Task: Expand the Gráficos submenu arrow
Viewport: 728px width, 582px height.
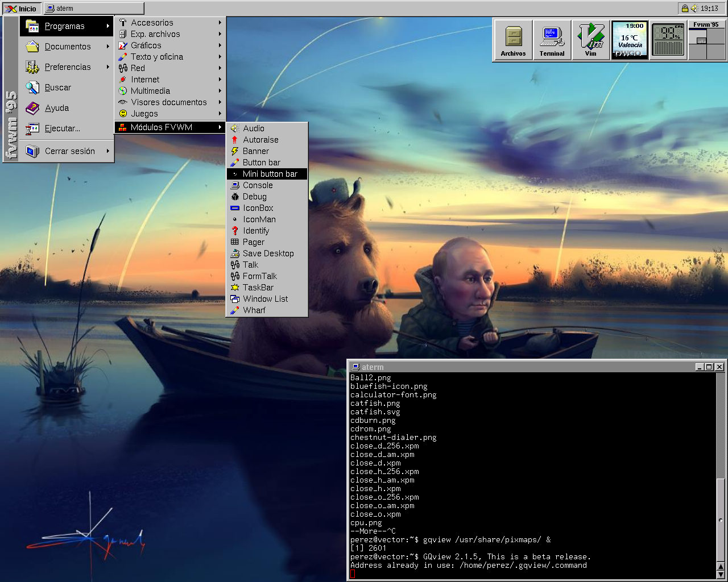Action: point(220,45)
